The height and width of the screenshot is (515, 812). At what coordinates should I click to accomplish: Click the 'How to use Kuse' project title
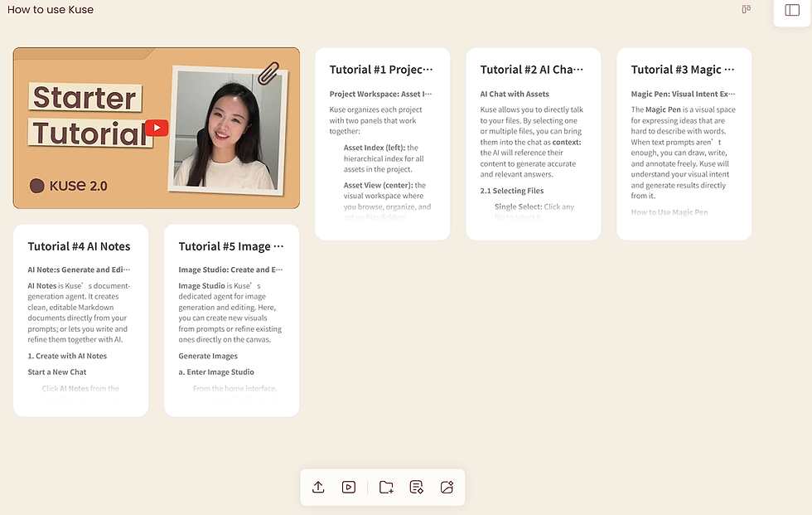coord(51,10)
